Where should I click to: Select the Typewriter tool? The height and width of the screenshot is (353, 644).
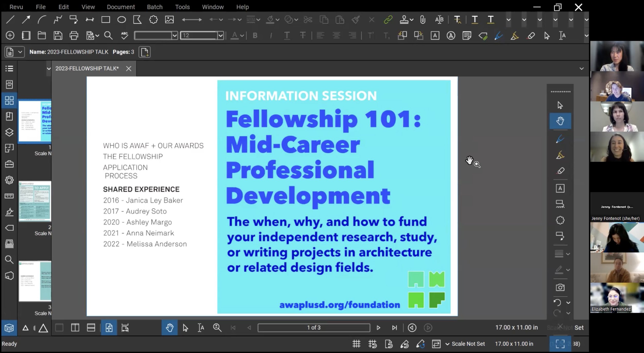point(451,36)
